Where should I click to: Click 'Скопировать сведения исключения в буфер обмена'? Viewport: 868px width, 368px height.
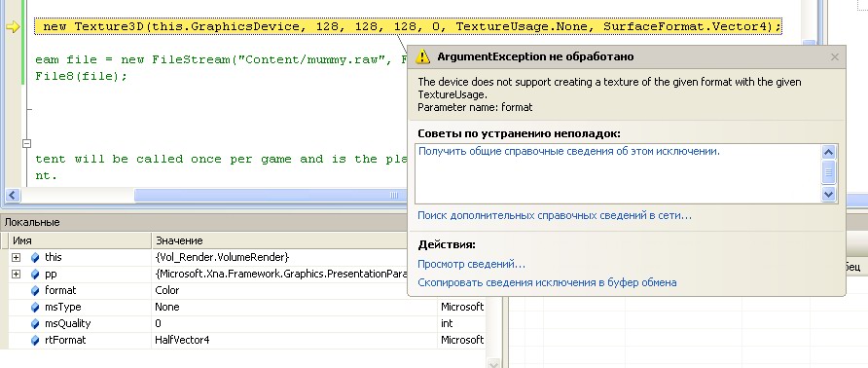coord(547,282)
